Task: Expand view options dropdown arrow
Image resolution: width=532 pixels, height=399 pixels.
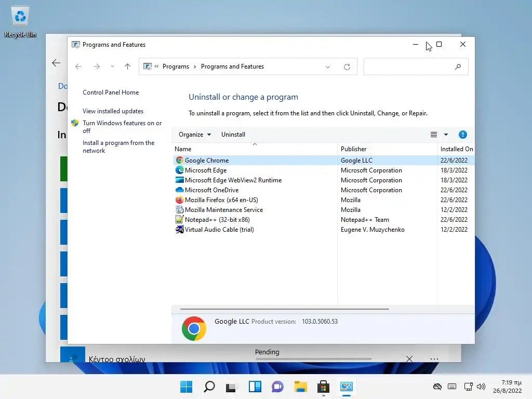Action: pos(446,135)
